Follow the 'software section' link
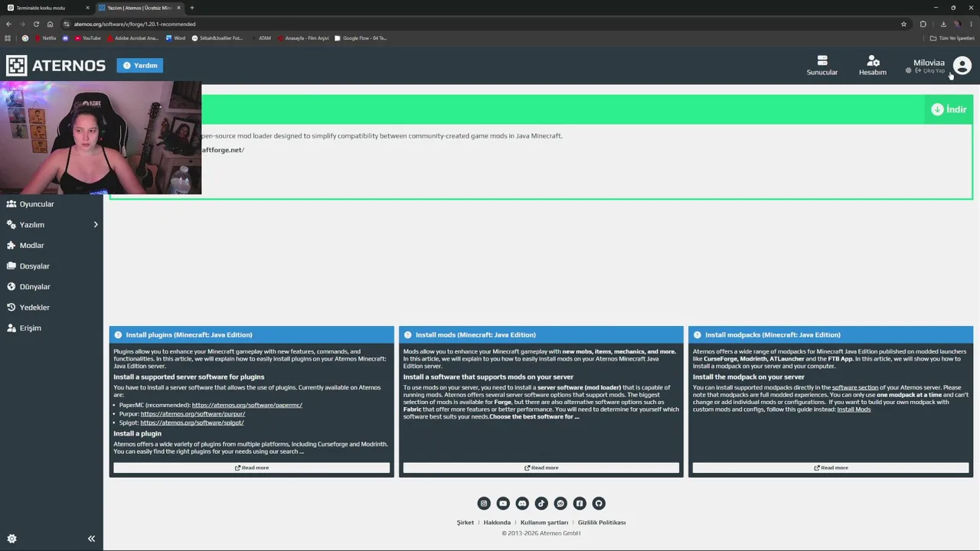Image resolution: width=980 pixels, height=551 pixels. coord(855,387)
